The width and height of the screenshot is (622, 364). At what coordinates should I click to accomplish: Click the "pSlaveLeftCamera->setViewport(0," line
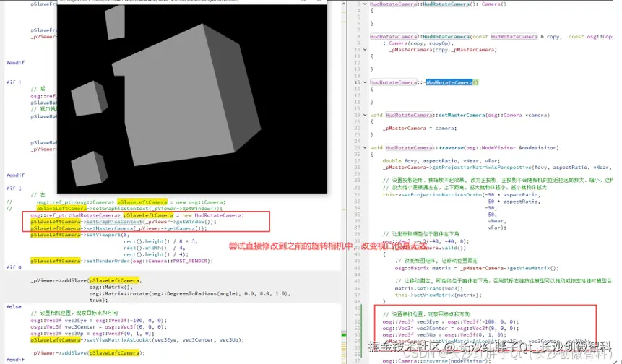(80, 235)
